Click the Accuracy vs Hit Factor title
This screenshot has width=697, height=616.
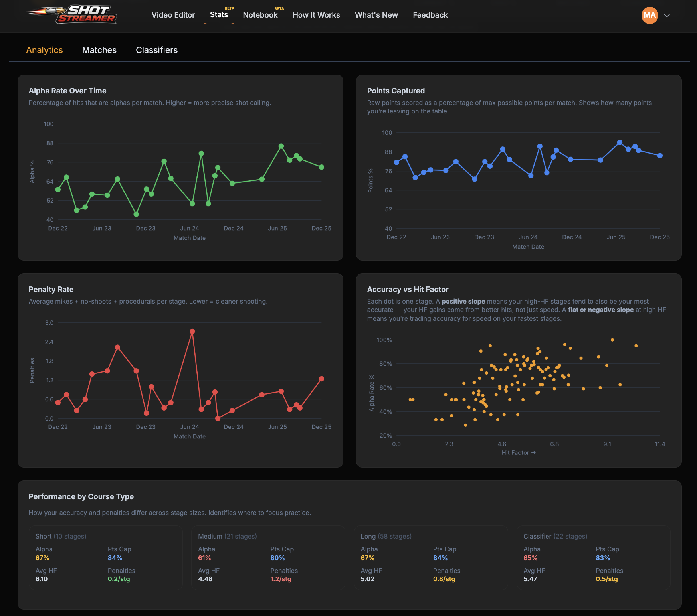click(408, 289)
